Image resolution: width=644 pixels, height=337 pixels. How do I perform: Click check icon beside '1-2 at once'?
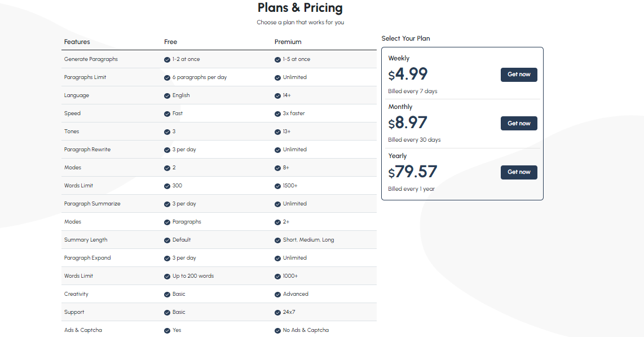167,60
